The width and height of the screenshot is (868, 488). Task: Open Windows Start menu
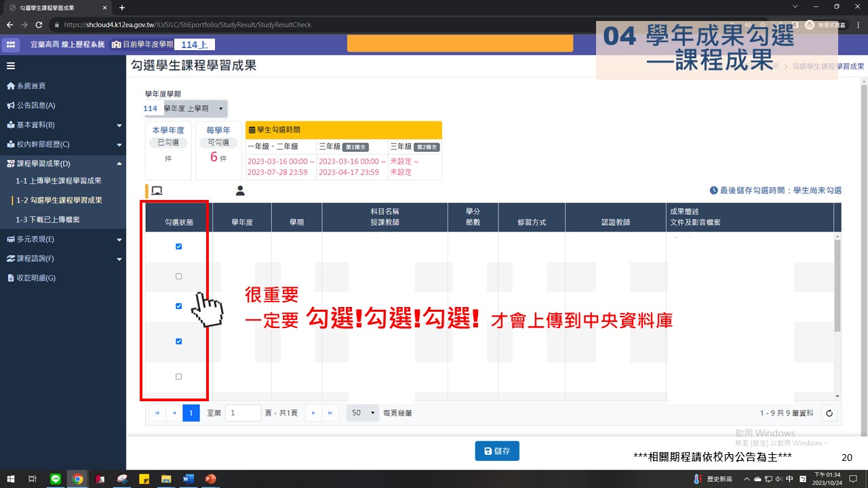point(11,479)
